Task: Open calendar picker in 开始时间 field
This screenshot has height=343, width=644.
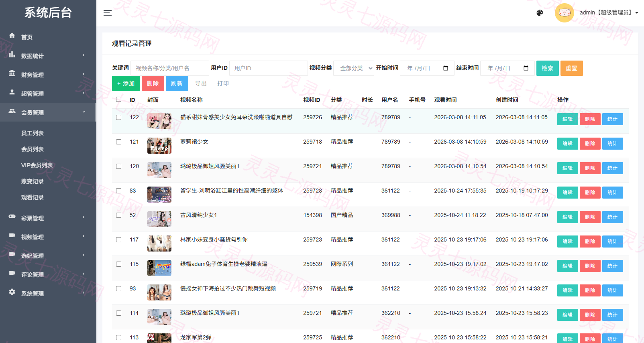Action: pyautogui.click(x=446, y=68)
